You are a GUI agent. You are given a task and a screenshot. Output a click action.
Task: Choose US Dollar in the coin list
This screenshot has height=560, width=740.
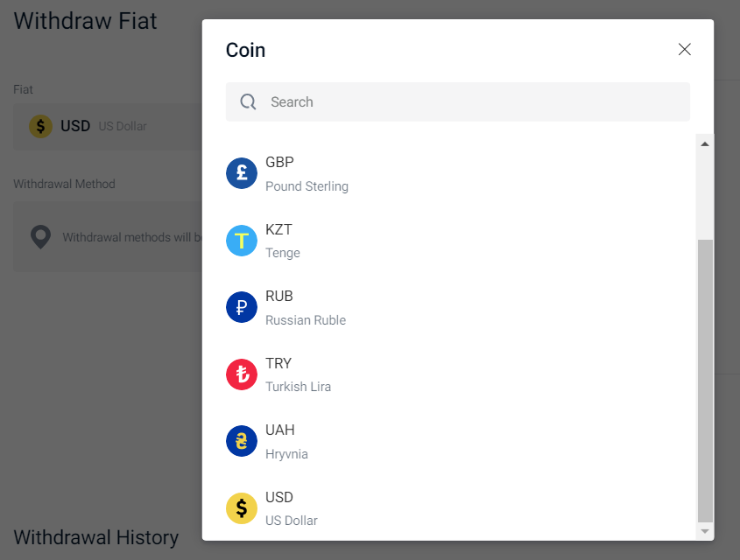[458, 508]
